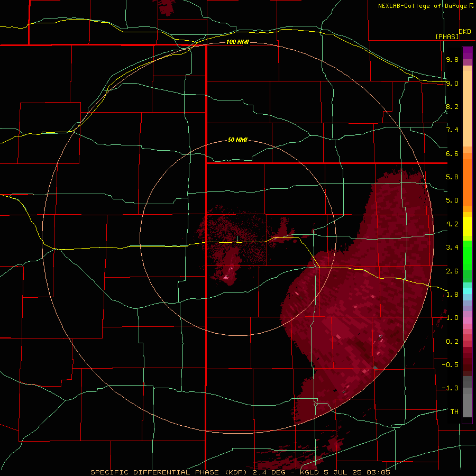Click the 50 NMI range ring label

[x=237, y=140]
